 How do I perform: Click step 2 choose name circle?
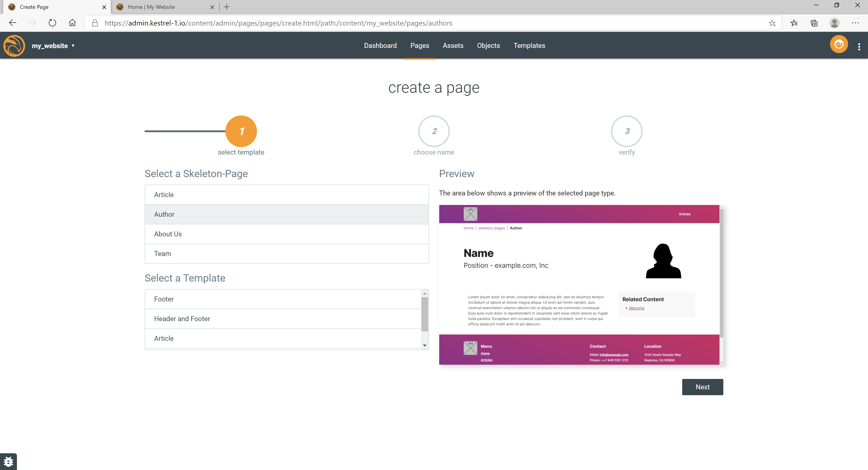coord(434,131)
